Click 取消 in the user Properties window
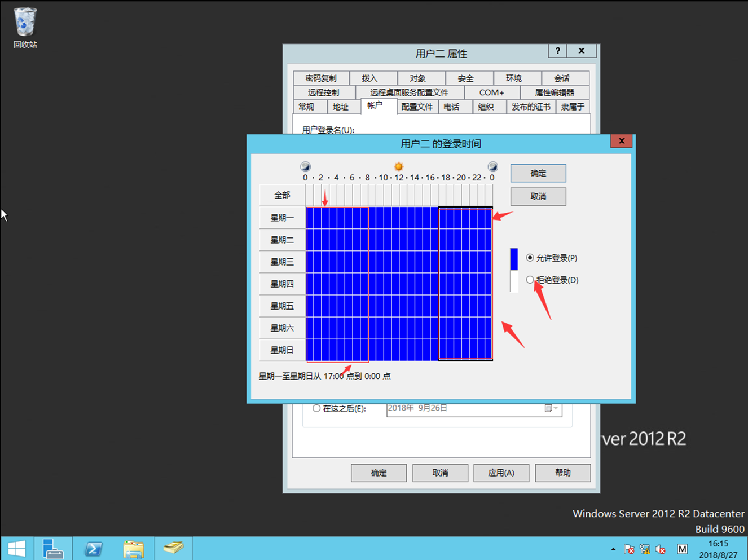 (440, 473)
